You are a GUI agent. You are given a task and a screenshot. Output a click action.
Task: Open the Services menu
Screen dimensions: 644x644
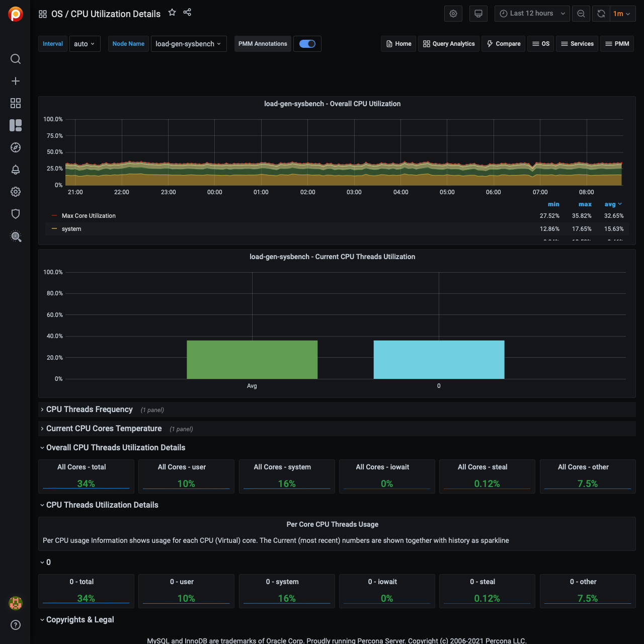(577, 44)
